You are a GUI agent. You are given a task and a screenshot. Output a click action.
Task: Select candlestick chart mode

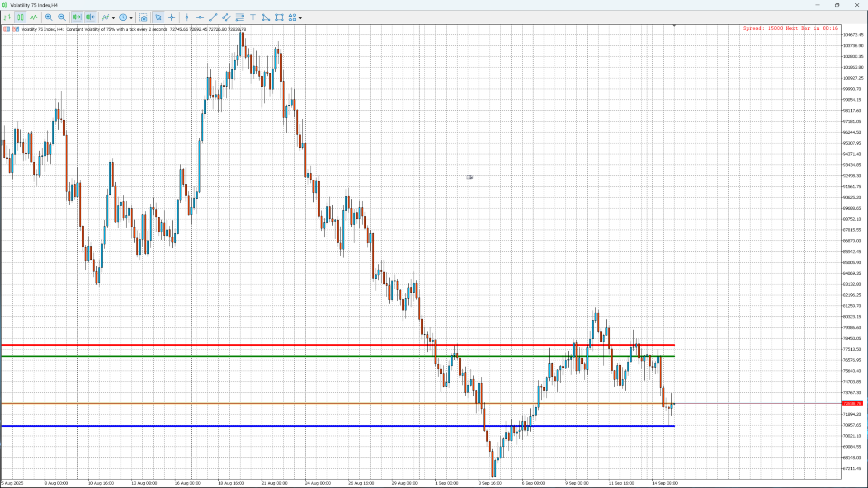pos(20,18)
